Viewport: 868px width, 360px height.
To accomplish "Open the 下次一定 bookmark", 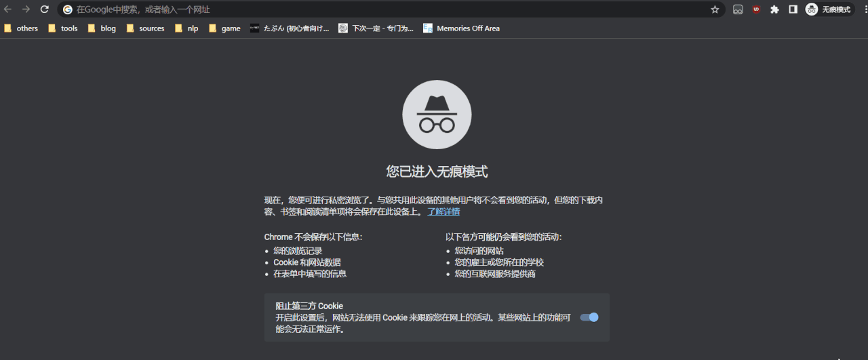I will coord(376,28).
